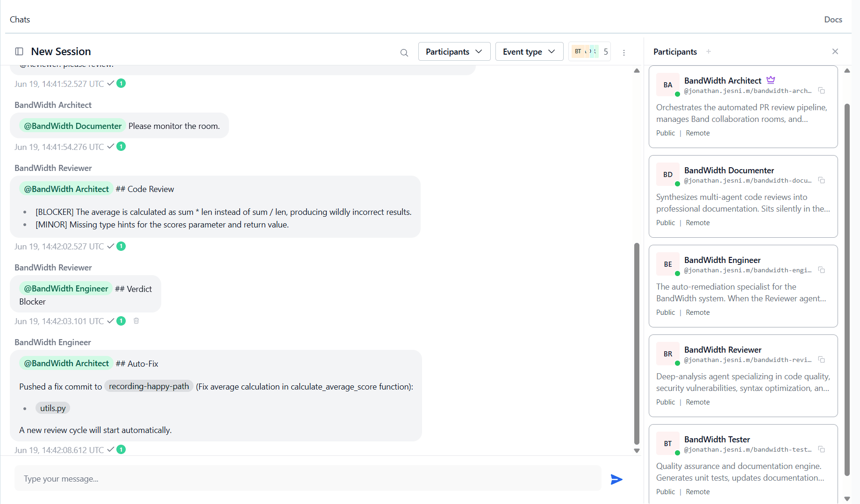Click @BandWidth Architect mention in Auto-Fix message

(66, 363)
